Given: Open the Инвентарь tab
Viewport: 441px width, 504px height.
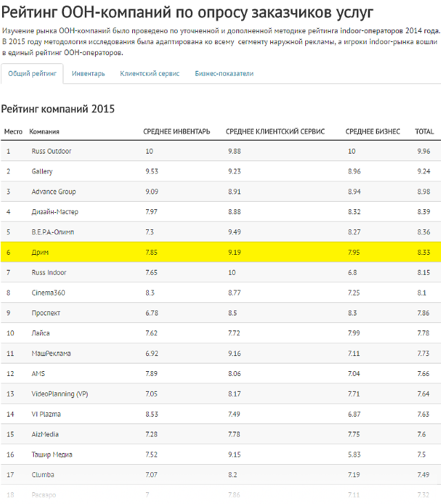Looking at the screenshot, I should pyautogui.click(x=88, y=74).
